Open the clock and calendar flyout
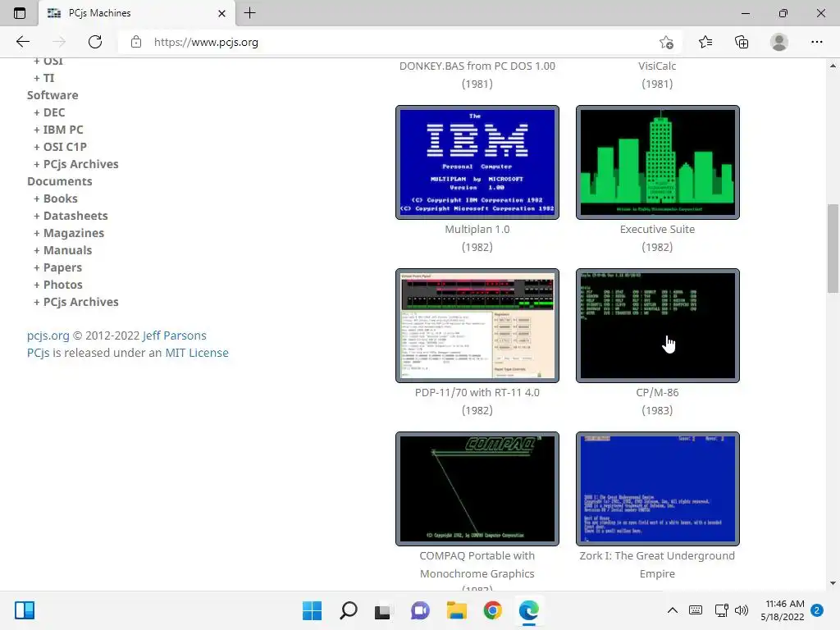 783,610
